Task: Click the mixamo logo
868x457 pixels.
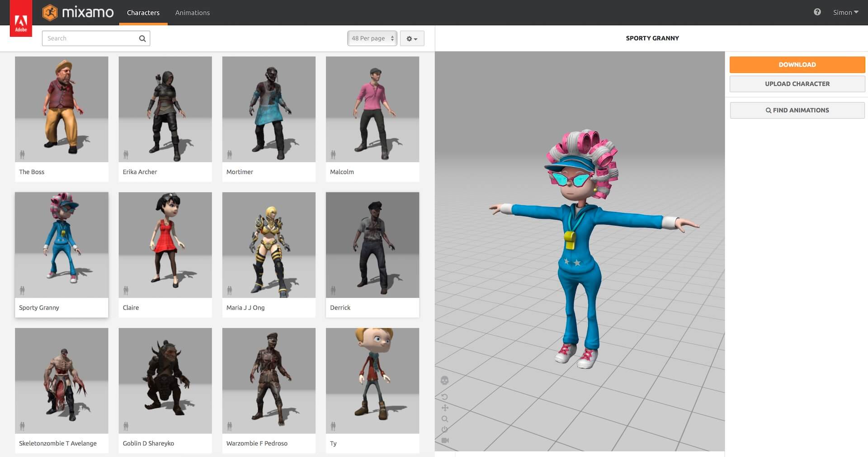Action: (78, 12)
